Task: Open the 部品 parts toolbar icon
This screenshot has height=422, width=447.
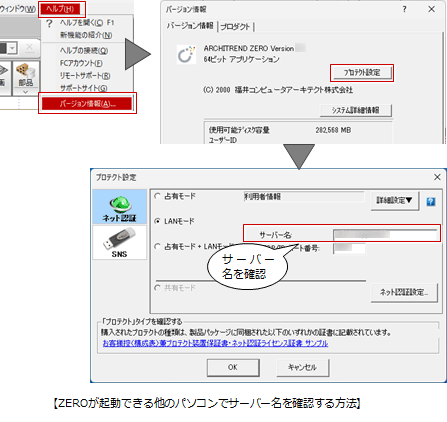Action: coord(26,75)
